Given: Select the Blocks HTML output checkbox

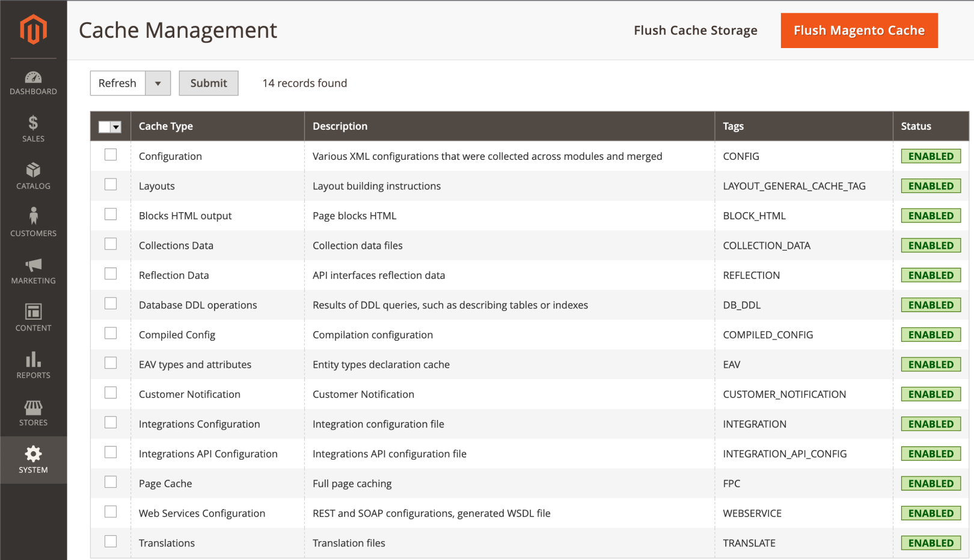Looking at the screenshot, I should 111,215.
